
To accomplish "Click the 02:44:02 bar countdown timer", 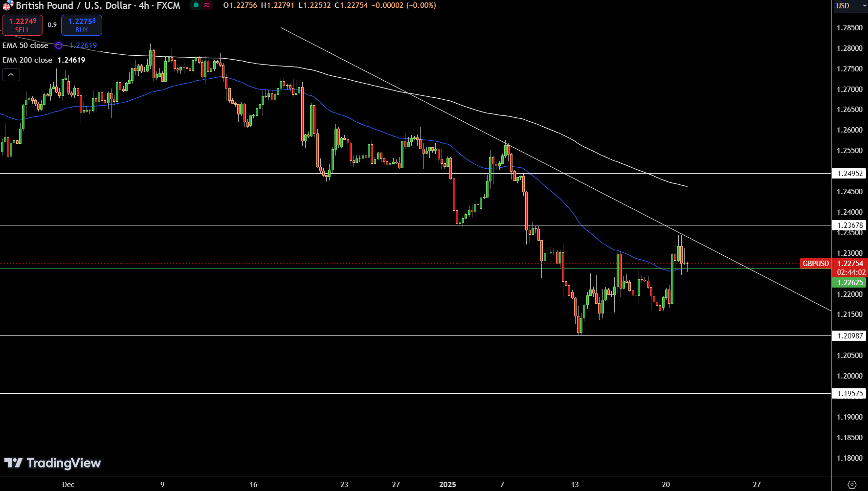I will pos(850,272).
